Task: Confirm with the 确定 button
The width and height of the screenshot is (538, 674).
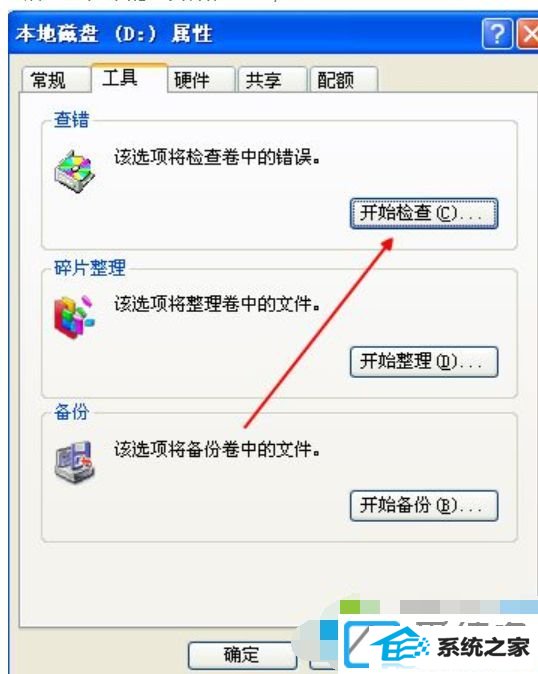Action: click(241, 655)
